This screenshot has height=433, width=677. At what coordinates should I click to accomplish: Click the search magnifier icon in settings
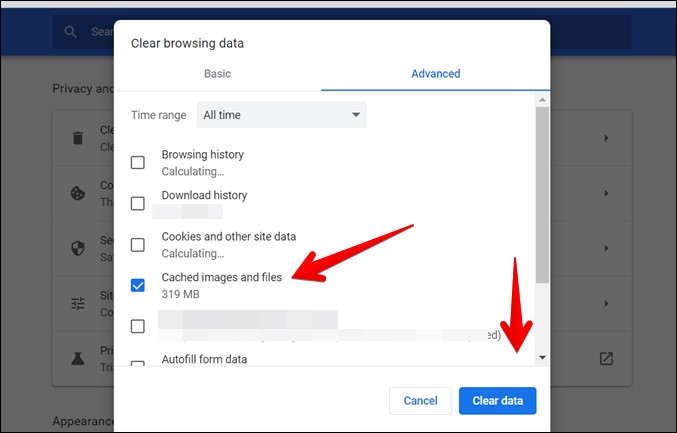pyautogui.click(x=70, y=32)
